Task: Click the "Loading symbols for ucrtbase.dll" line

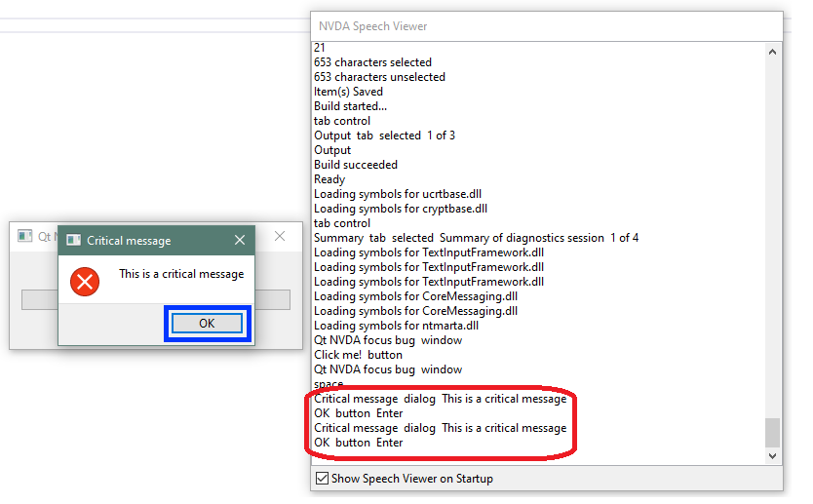Action: (400, 194)
